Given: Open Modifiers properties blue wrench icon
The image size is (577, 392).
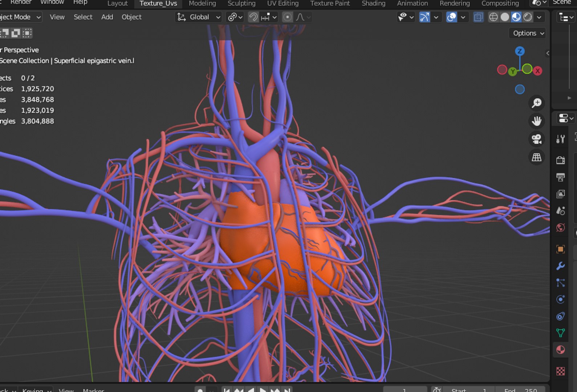Looking at the screenshot, I should (560, 266).
